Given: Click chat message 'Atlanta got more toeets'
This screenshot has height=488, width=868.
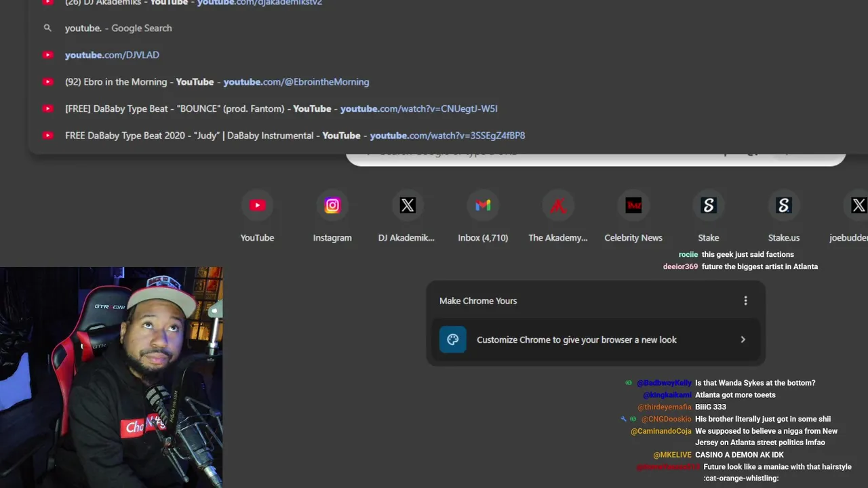Looking at the screenshot, I should tap(735, 395).
